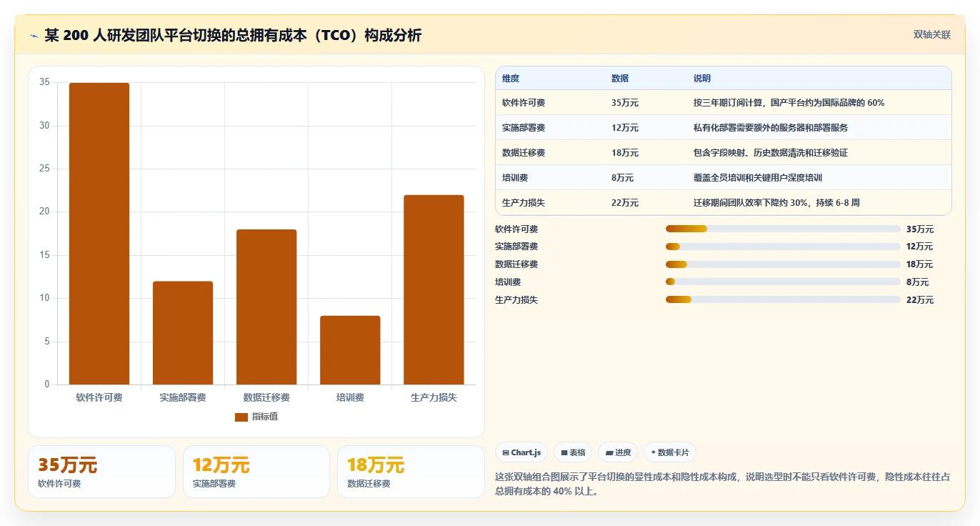Open the 12万元 实施部署费 data card
Image resolution: width=980 pixels, height=526 pixels.
tap(256, 472)
